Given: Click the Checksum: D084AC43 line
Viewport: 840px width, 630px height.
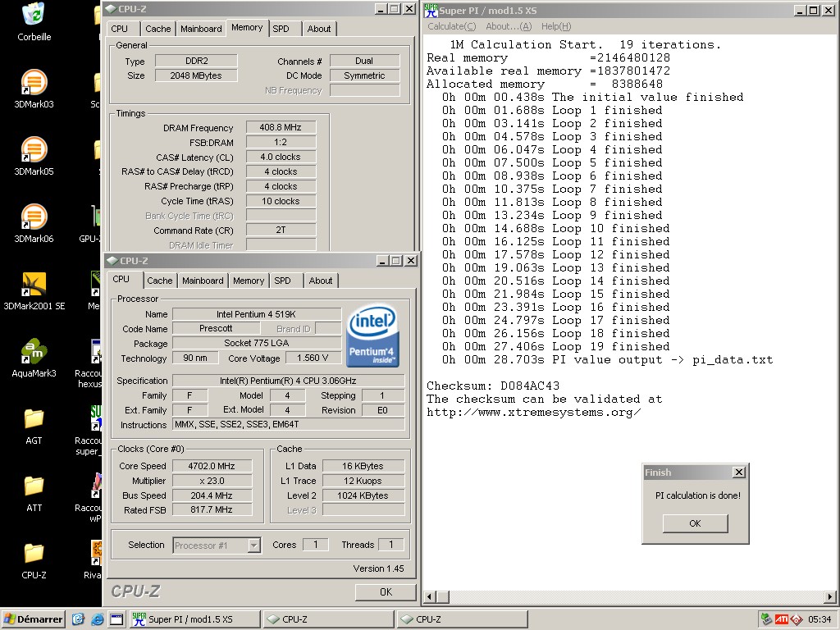Looking at the screenshot, I should (493, 386).
